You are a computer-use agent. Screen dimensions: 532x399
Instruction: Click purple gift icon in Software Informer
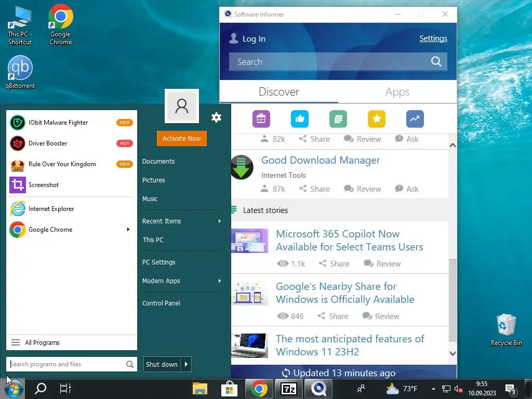tap(261, 119)
